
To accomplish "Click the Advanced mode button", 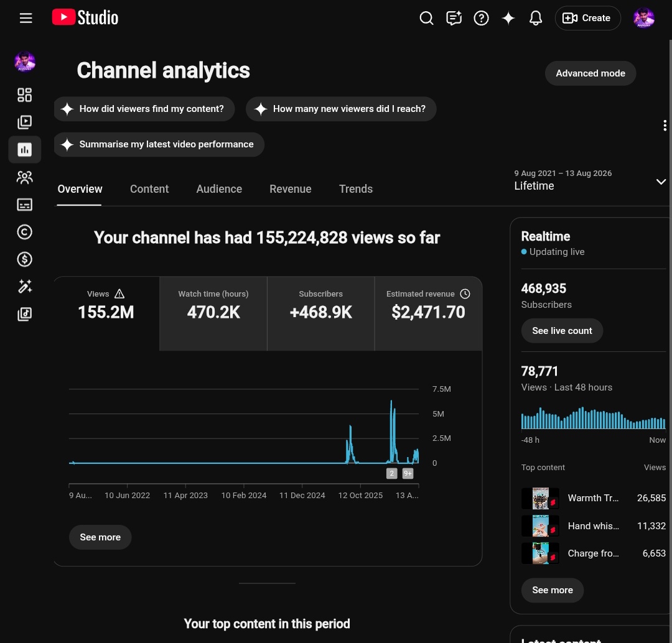I will coord(590,73).
